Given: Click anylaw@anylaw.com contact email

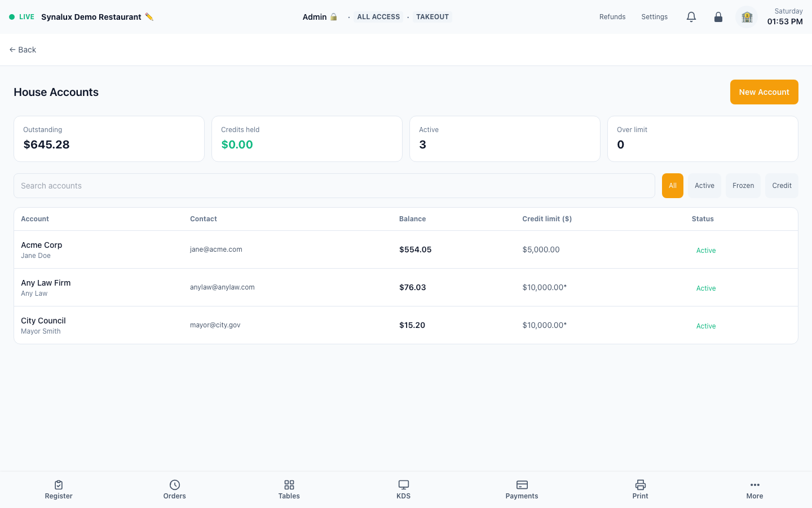Looking at the screenshot, I should click(x=222, y=287).
